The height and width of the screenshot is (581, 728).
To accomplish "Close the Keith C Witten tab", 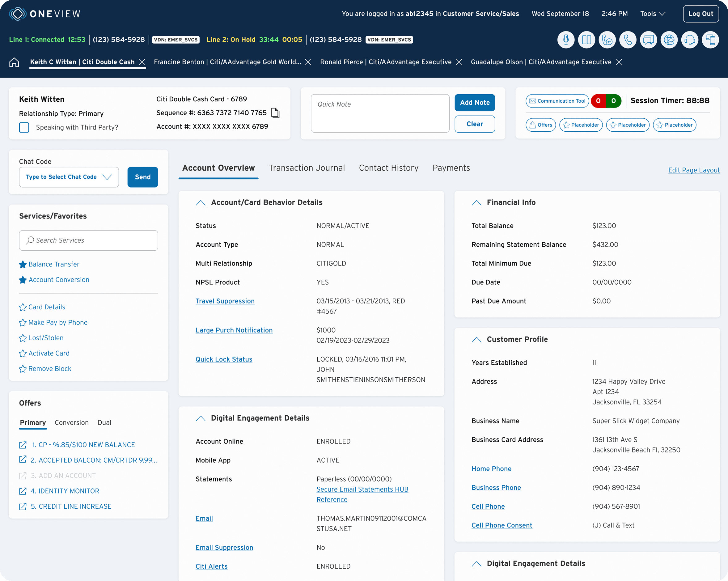I will tap(142, 62).
